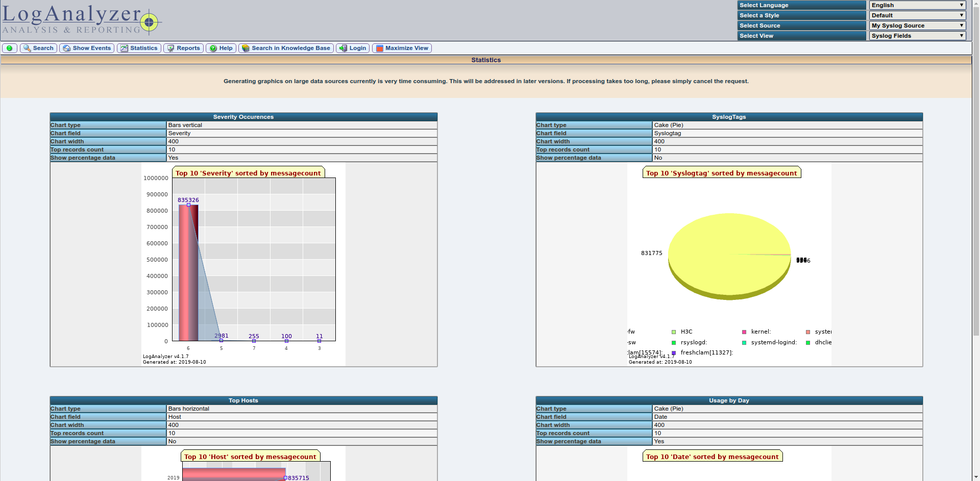Click 'Top 10 Severity sorted by messagecount' title
The image size is (980, 481).
pos(248,173)
